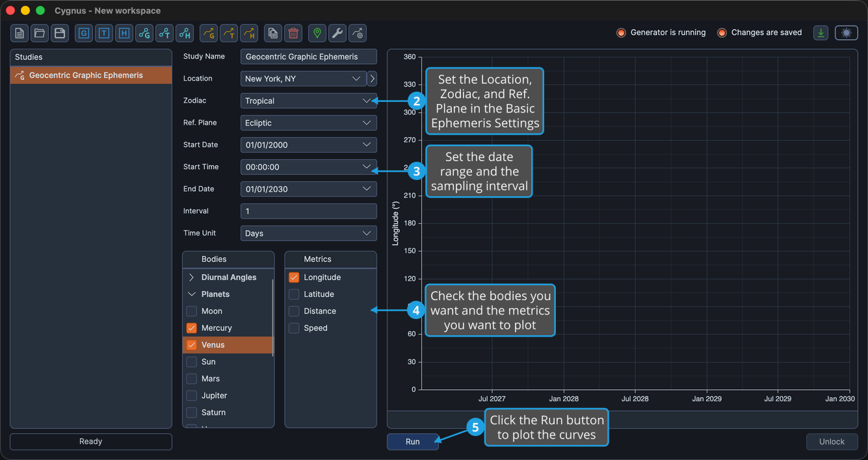Click the Longitude (°) axis title
The image size is (868, 460).
coord(395,223)
